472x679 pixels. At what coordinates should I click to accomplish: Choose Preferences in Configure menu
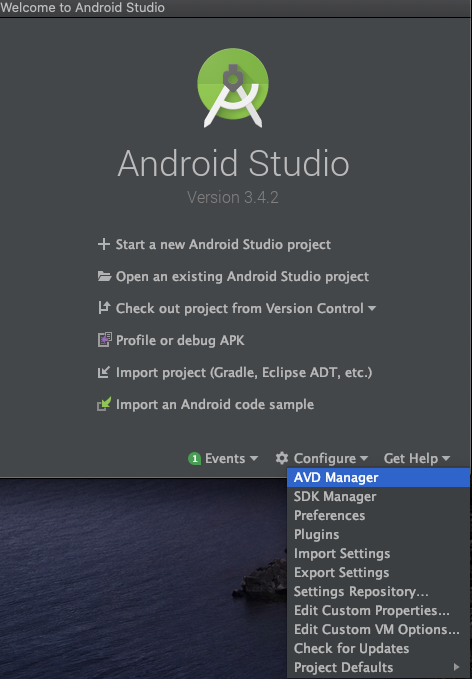click(378, 515)
